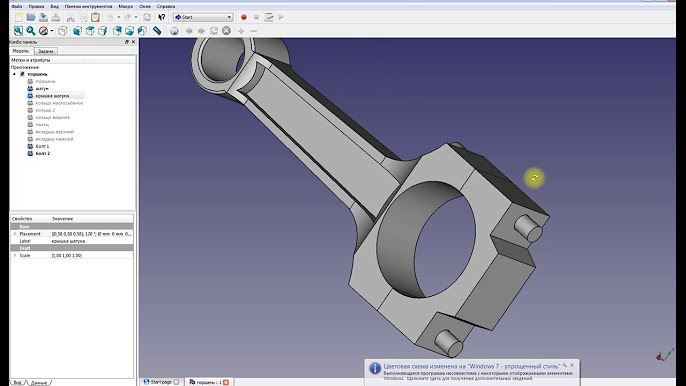Click the browser Stop X icon
The height and width of the screenshot is (386, 686).
(226, 31)
